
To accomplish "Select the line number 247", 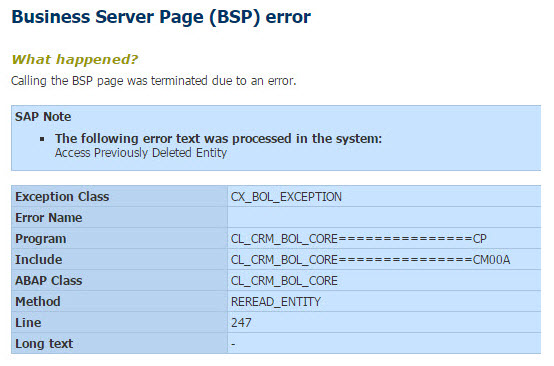I will click(241, 323).
